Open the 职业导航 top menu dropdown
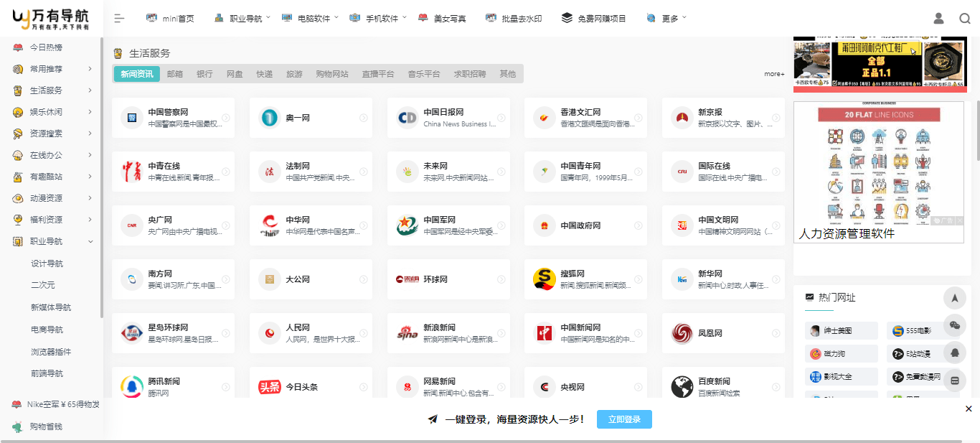This screenshot has height=443, width=980. click(241, 19)
